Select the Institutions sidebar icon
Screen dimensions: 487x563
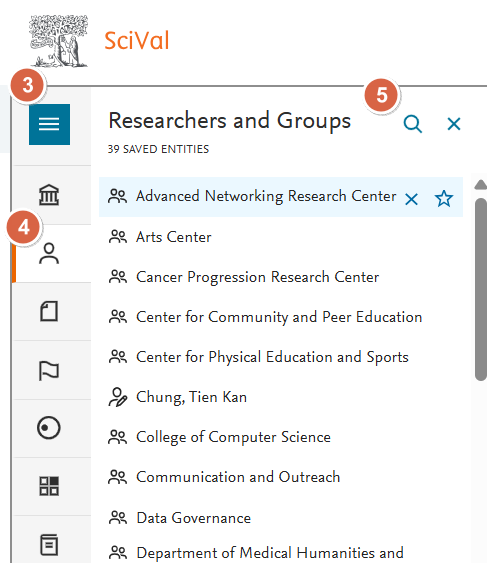(49, 195)
